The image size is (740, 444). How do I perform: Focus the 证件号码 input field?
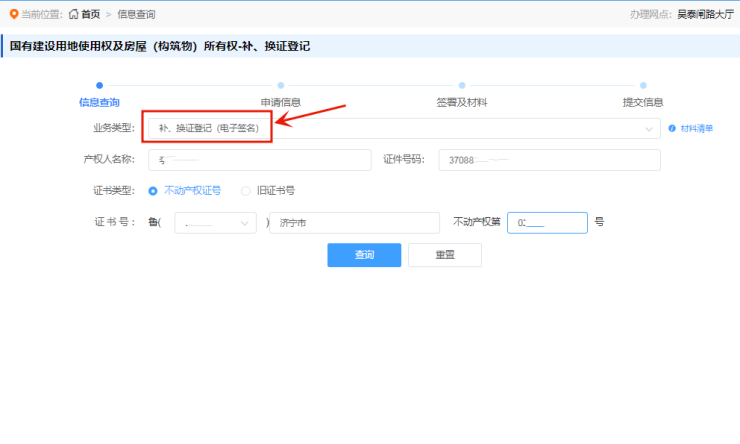coord(549,160)
